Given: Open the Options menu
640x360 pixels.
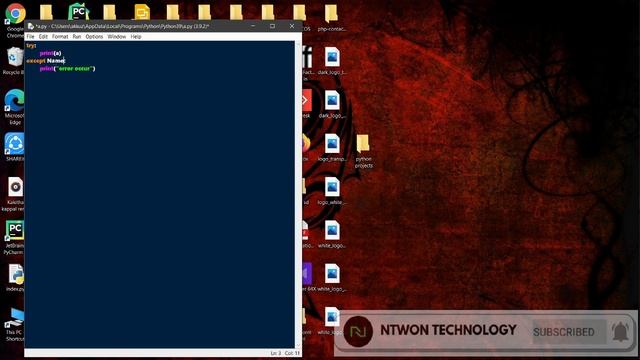Looking at the screenshot, I should coord(94,37).
